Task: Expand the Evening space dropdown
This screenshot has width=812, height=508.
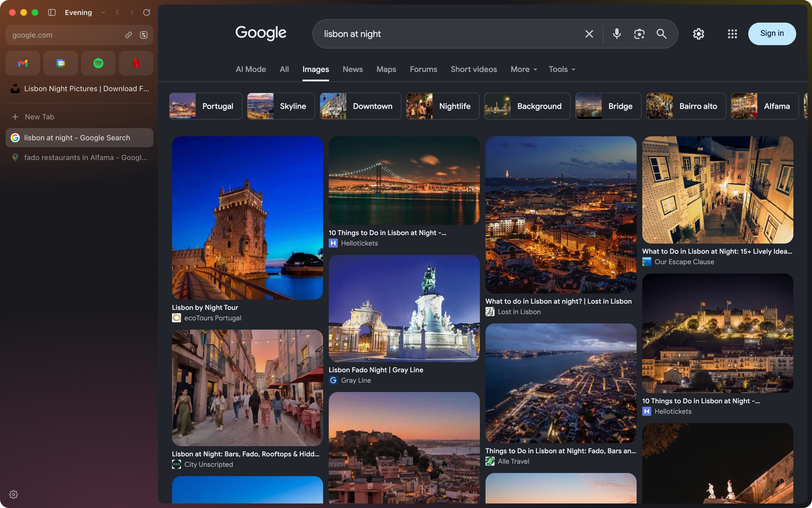Action: (x=103, y=12)
